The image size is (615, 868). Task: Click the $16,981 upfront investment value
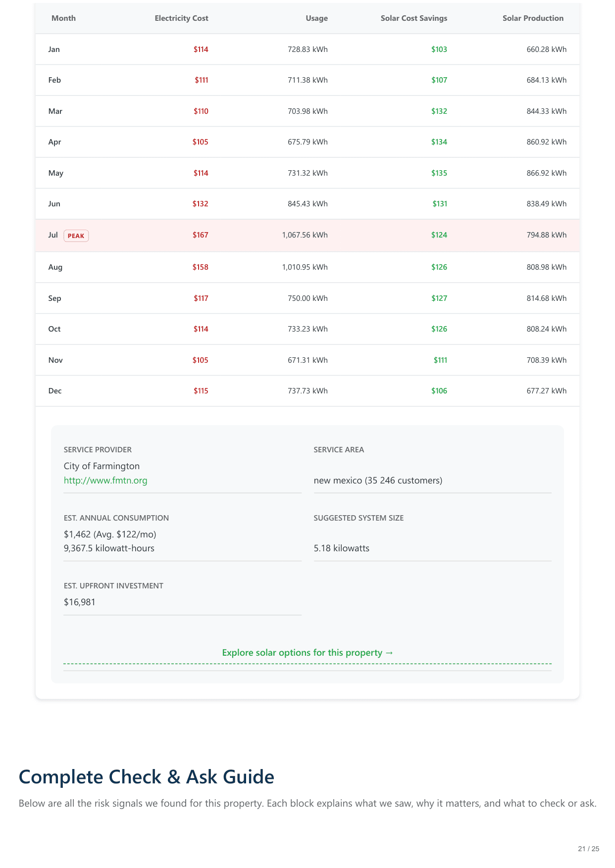(x=80, y=602)
